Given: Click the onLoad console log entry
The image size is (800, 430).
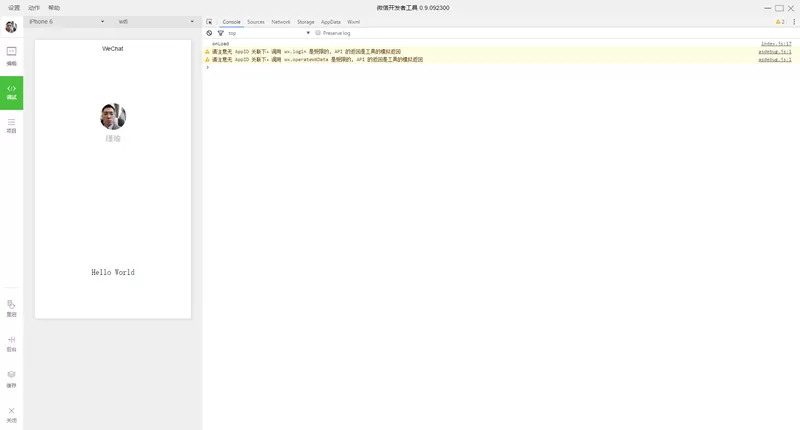Looking at the screenshot, I should click(220, 44).
